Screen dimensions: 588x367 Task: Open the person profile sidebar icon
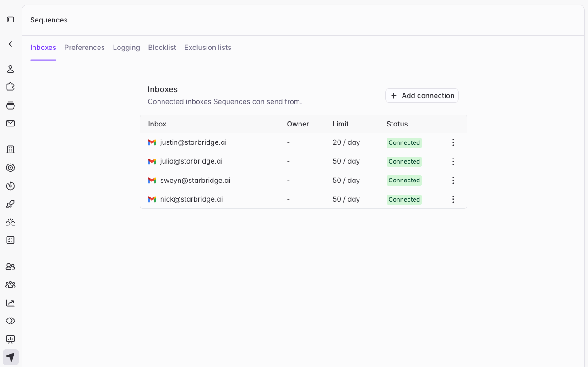(x=11, y=69)
